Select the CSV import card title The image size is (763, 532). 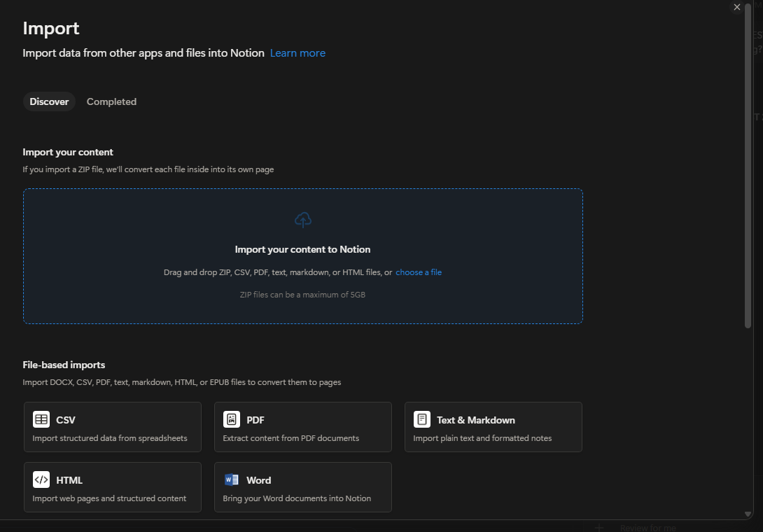click(x=66, y=420)
